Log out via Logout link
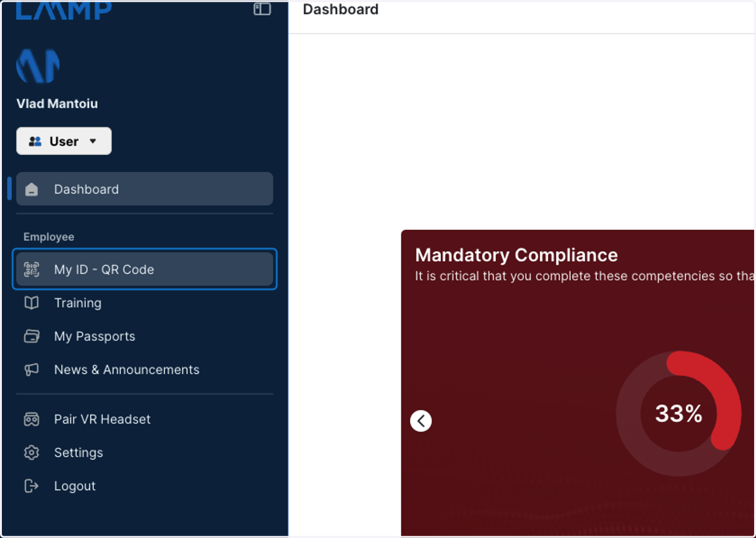 [144, 486]
